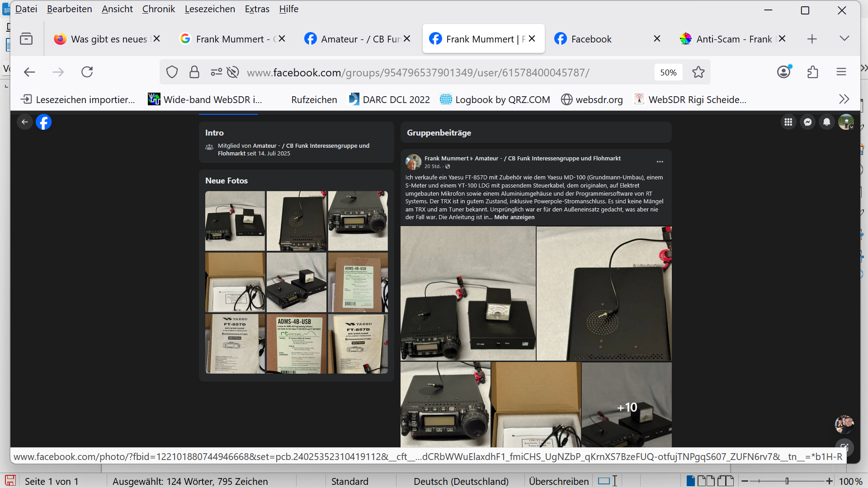
Task: Open the Firefox extensions puzzle icon
Action: (x=812, y=72)
